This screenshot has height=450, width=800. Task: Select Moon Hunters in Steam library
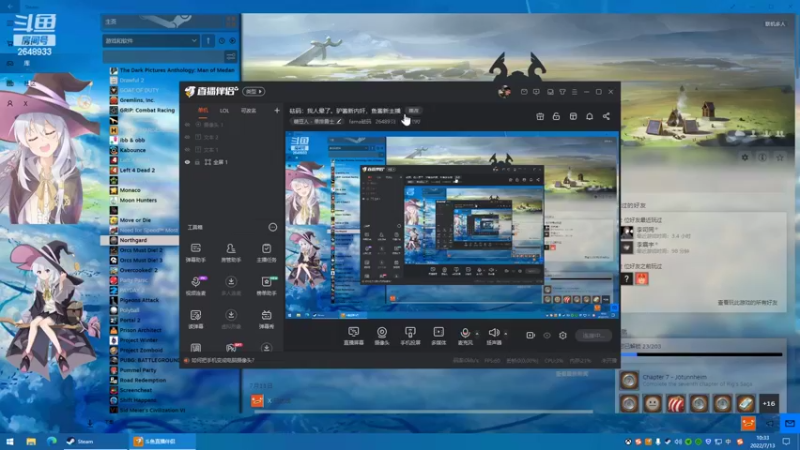(x=138, y=200)
